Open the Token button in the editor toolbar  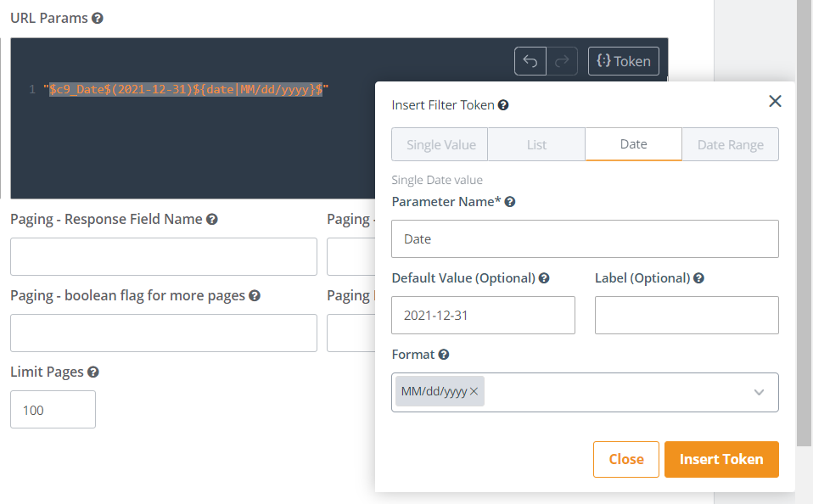[623, 61]
